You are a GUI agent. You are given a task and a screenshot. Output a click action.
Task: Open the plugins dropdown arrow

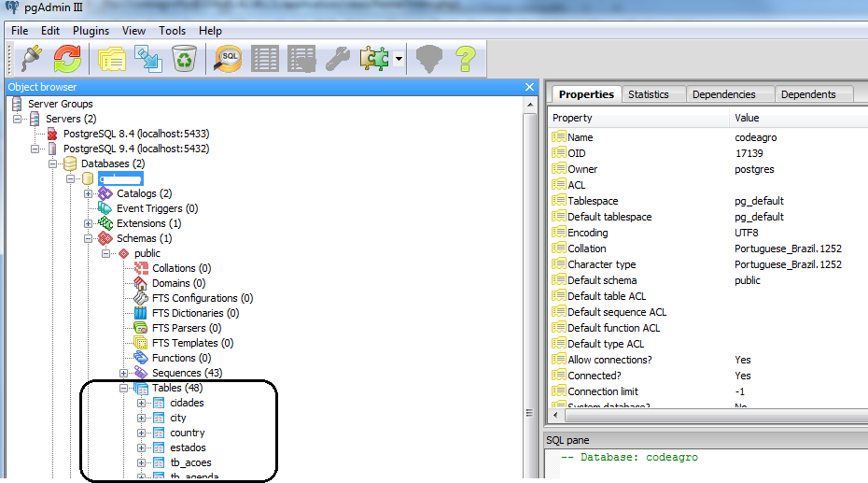click(x=399, y=59)
